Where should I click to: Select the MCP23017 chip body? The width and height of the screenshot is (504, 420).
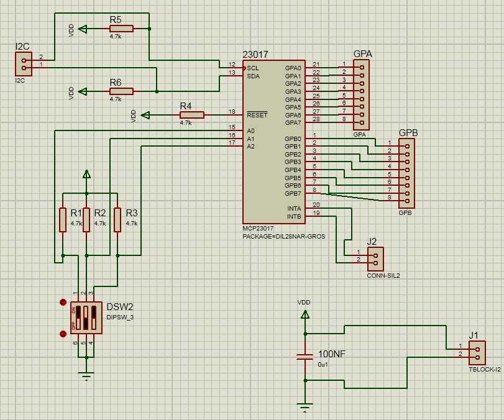pos(274,142)
